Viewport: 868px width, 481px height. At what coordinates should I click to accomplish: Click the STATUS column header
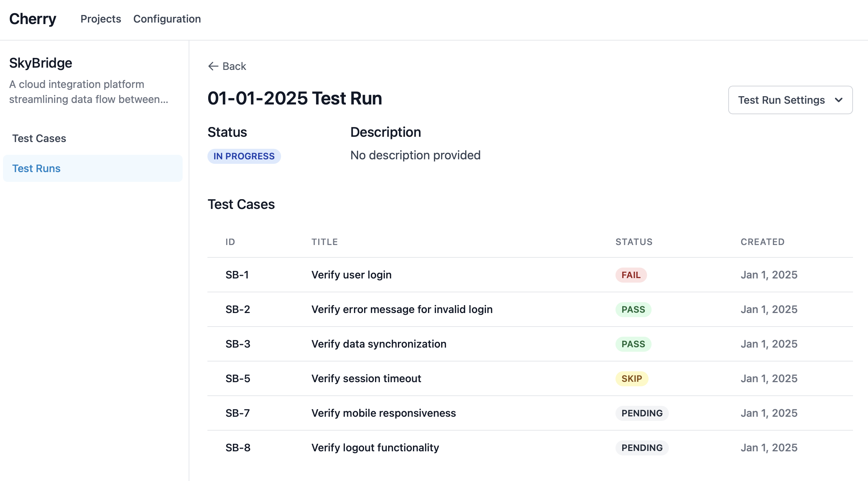coord(634,242)
